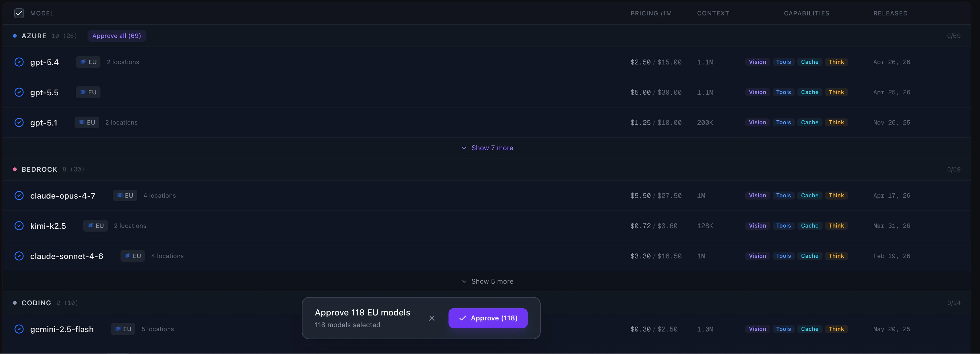The image size is (980, 354).
Task: Click the gpt-5.4 model name
Action: point(44,62)
